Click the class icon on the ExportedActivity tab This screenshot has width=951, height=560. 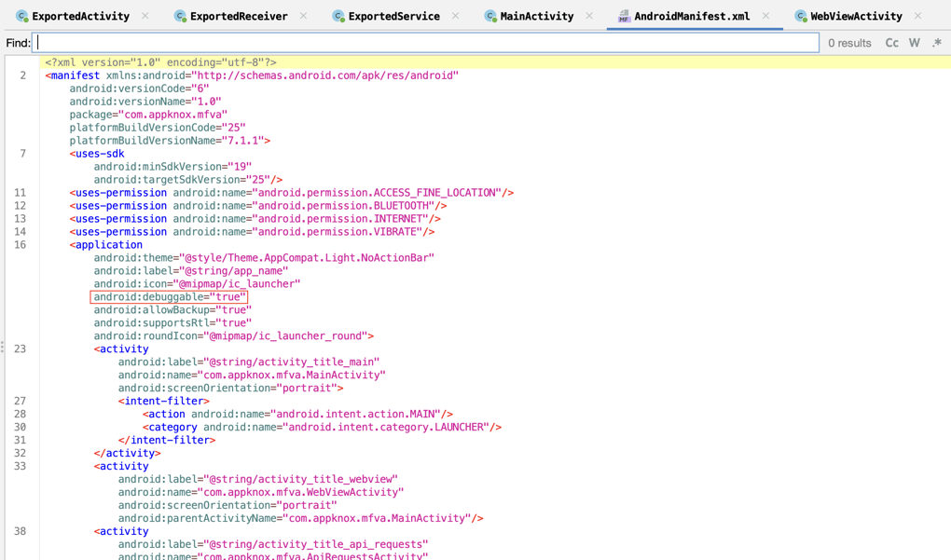tap(21, 16)
